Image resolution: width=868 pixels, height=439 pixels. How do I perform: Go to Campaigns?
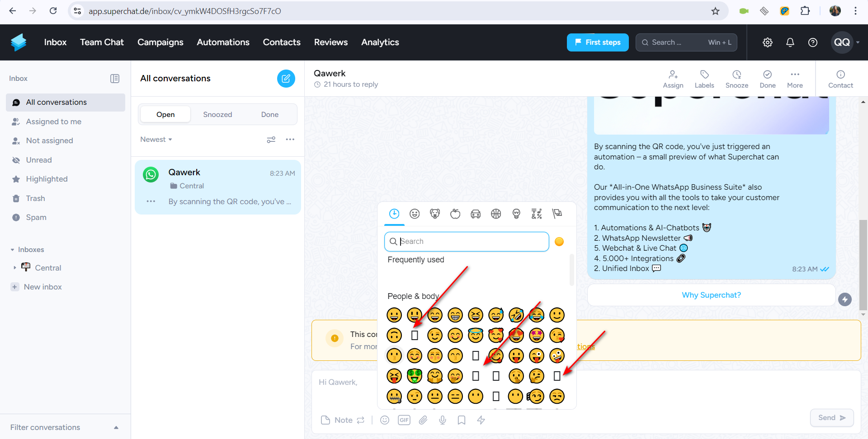click(x=160, y=42)
